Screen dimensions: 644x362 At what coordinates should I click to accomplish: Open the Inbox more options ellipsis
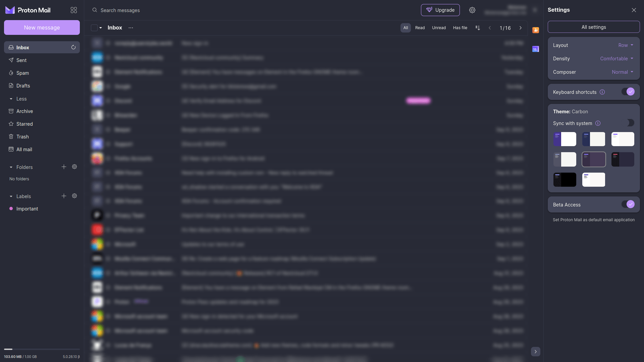pos(131,28)
